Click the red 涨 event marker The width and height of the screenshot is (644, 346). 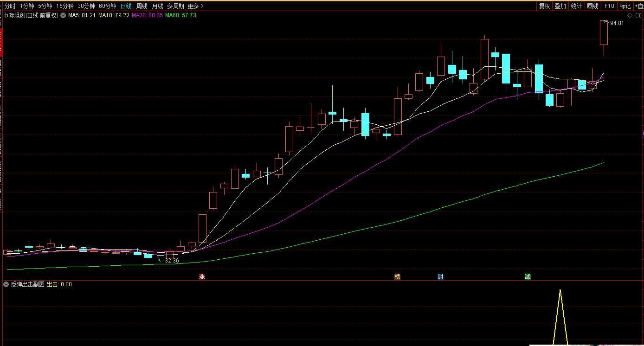pos(202,277)
